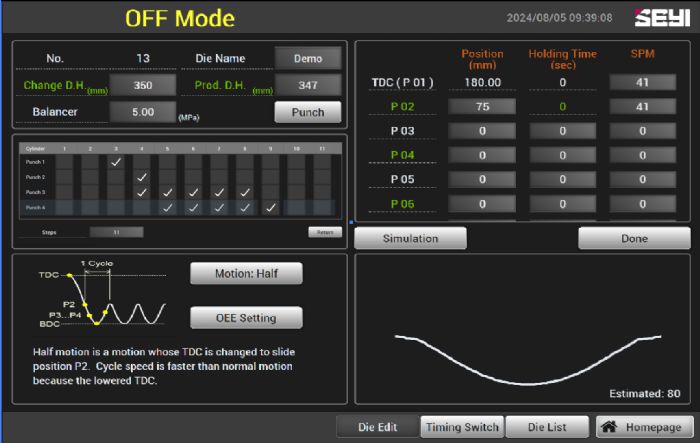
Task: Edit P 04 SPM field
Action: coord(642,155)
